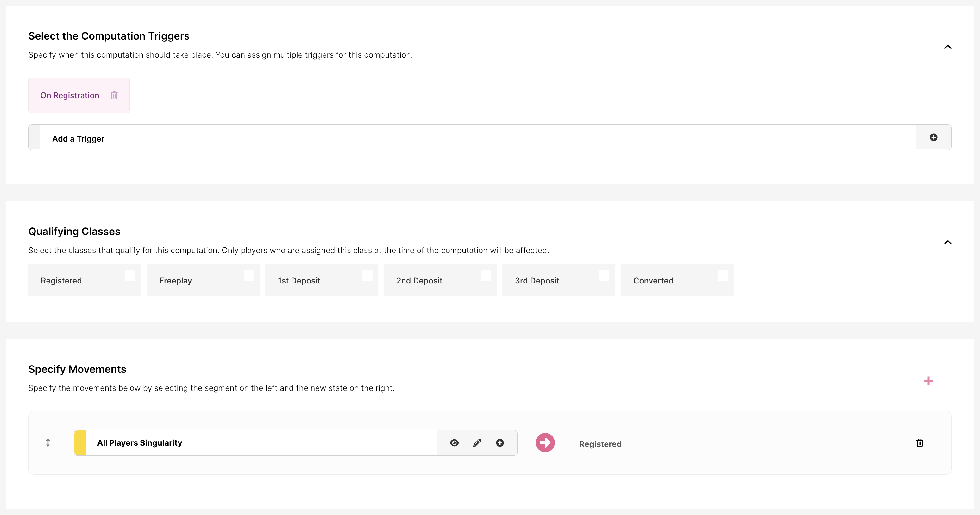980x515 pixels.
Task: Tick the Converted class checkbox
Action: (722, 275)
